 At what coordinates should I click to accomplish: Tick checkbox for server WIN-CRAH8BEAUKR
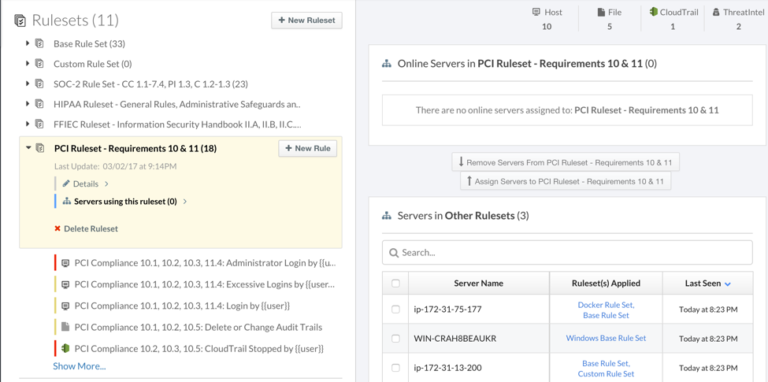click(396, 338)
